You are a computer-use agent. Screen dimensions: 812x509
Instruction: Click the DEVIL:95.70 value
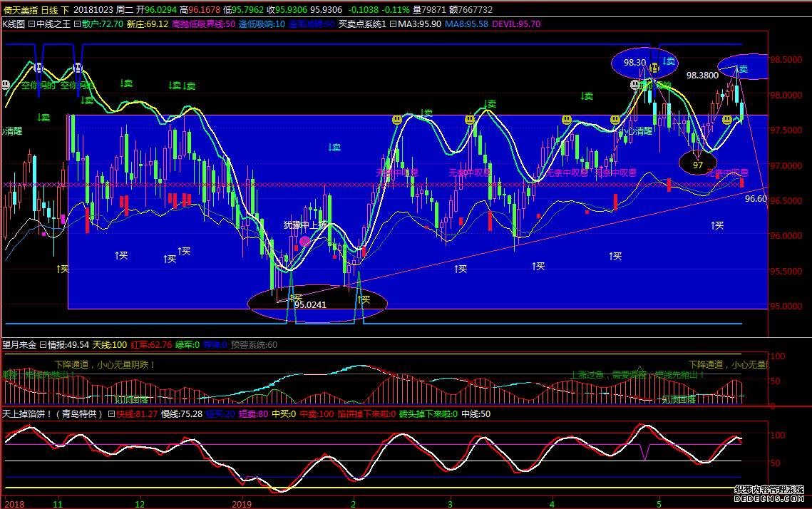pos(516,24)
